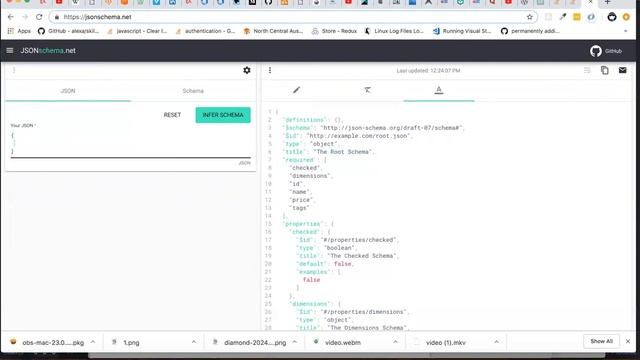Click the orange circle icon at toolbar end
Screen dimensions: 640x360
626,17
